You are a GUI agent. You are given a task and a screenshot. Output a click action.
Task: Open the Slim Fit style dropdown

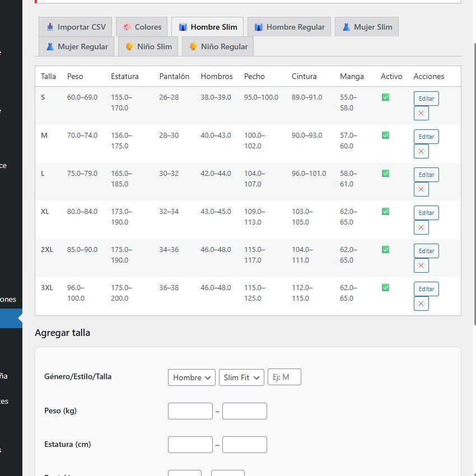coord(241,377)
